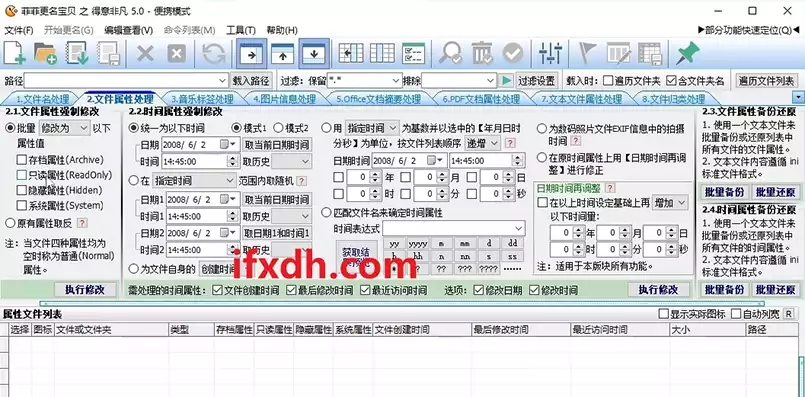Click the table with left arrow icon
Viewport: 805px width, 397px height.
pyautogui.click(x=351, y=53)
